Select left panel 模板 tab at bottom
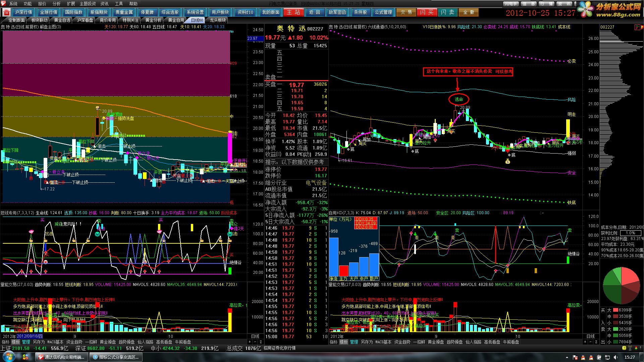This screenshot has height=362, width=644. [x=16, y=342]
